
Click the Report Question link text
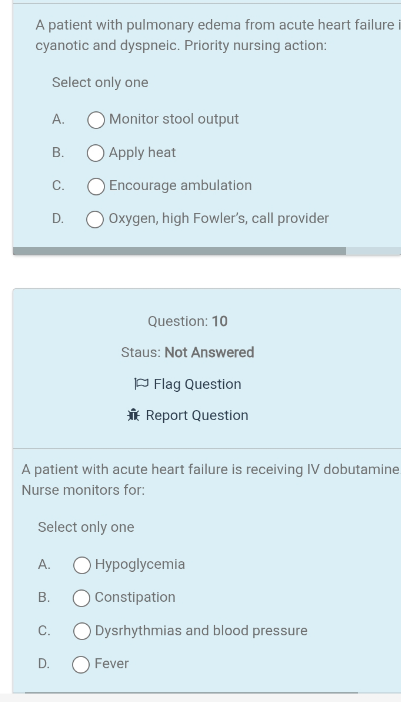pos(197,415)
